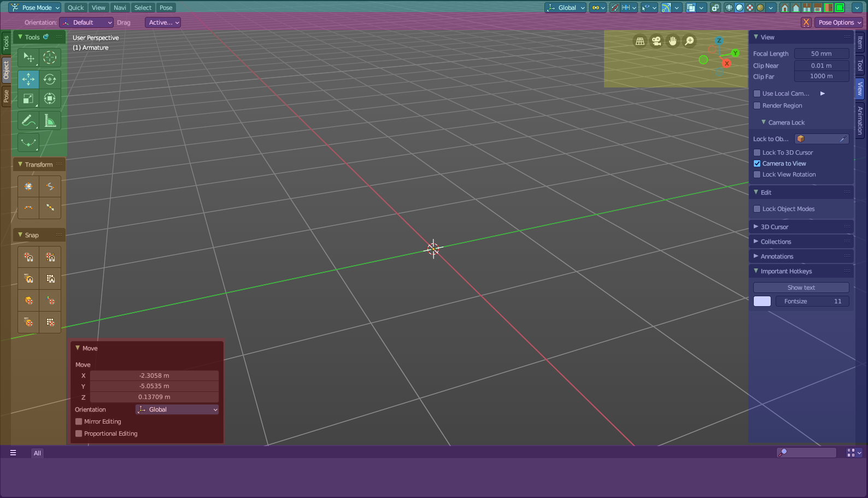
Task: Enable Render Region checkbox
Action: tap(757, 106)
